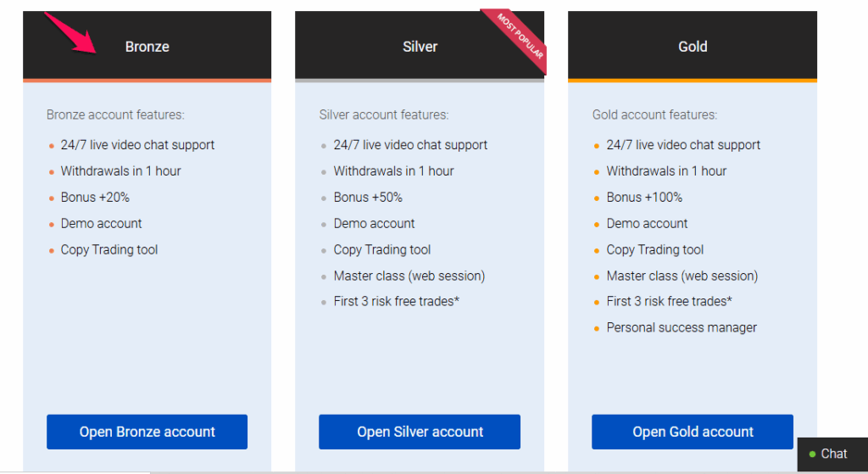Click Personal success manager feature
This screenshot has width=868, height=474.
(x=682, y=327)
